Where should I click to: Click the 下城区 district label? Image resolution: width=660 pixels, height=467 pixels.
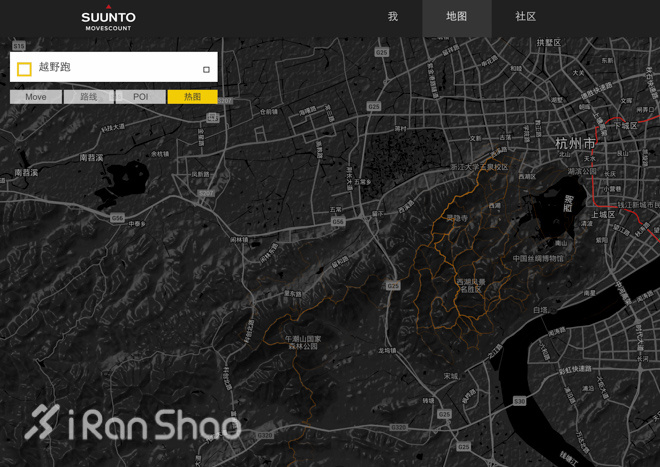(x=625, y=125)
